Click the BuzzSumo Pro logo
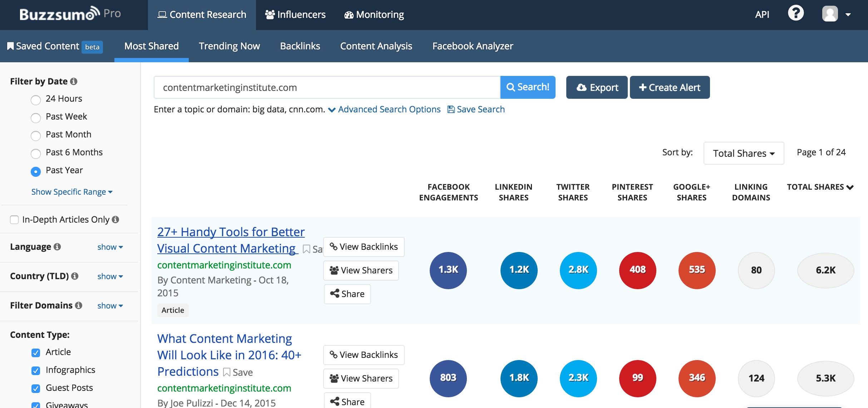This screenshot has height=408, width=868. tap(70, 14)
